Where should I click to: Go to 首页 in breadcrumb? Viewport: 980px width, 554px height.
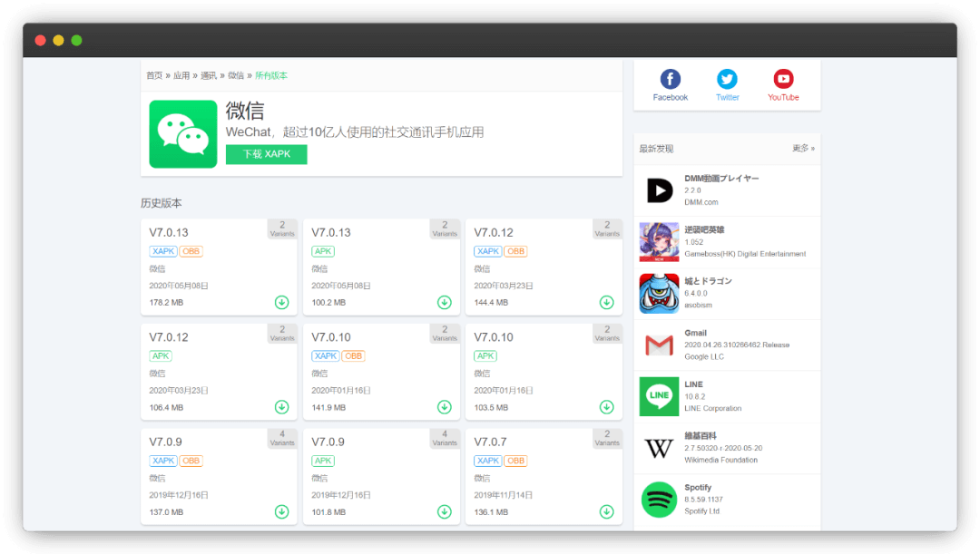[154, 75]
